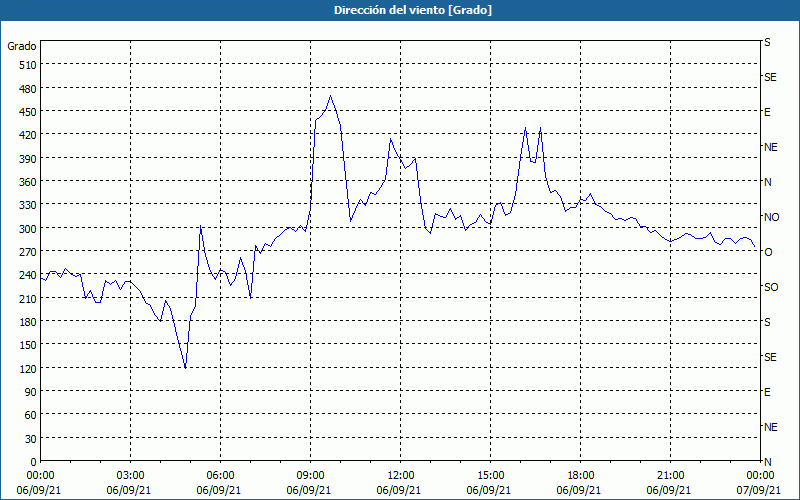This screenshot has height=500, width=800.
Task: Click the 180 y-axis value
Action: 28,322
